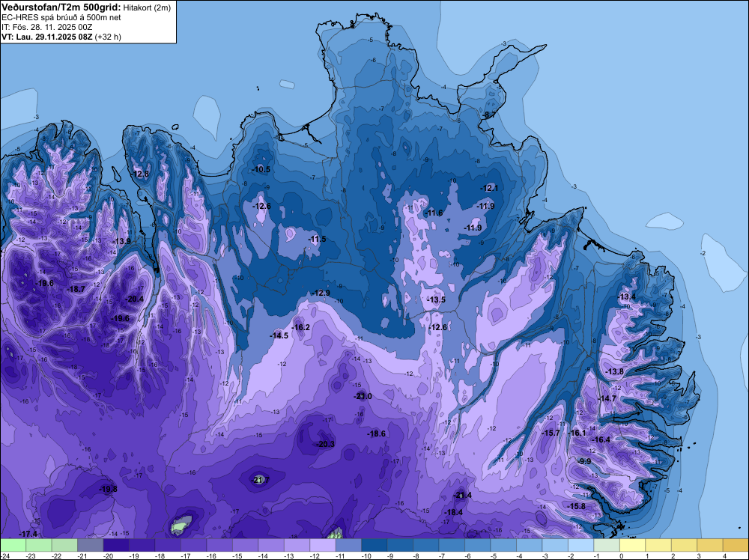Select the -21.4 station value

[462, 495]
